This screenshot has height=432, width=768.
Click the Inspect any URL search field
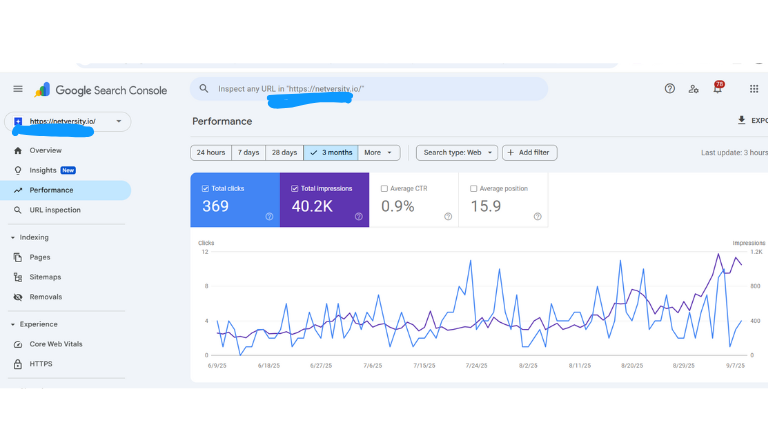point(369,89)
